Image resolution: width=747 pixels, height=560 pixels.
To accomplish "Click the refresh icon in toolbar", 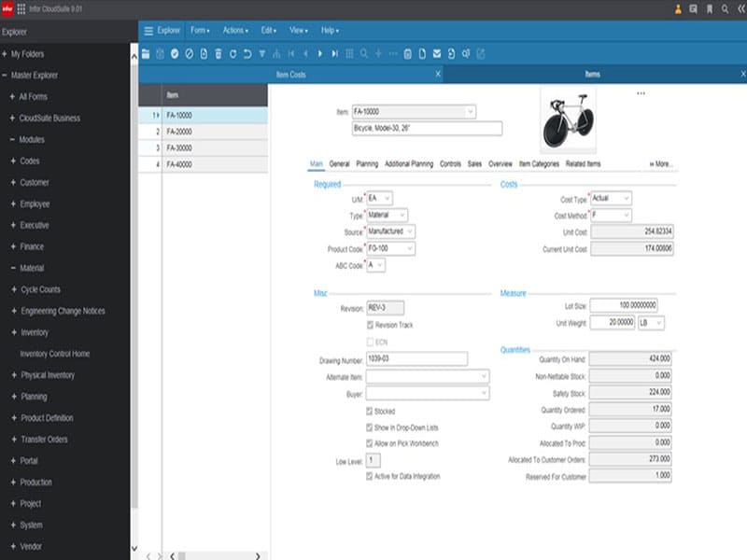I will 233,54.
